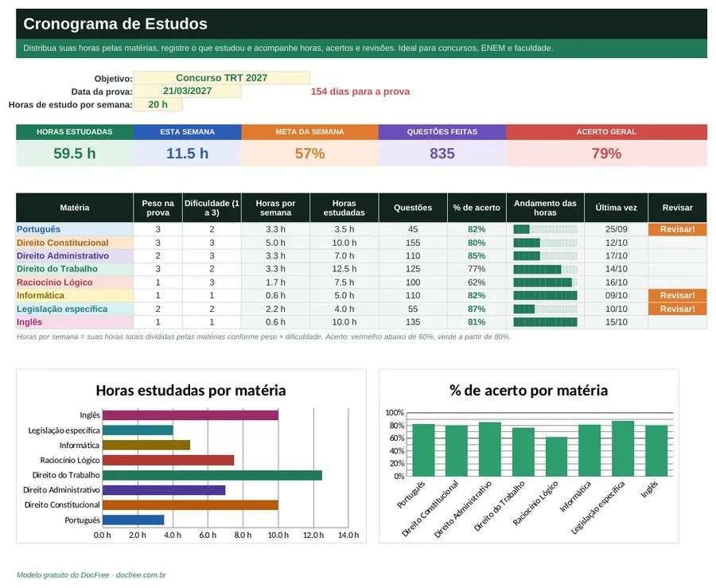Image resolution: width=716 pixels, height=588 pixels.
Task: Click the Revisar column header
Action: [x=678, y=208]
